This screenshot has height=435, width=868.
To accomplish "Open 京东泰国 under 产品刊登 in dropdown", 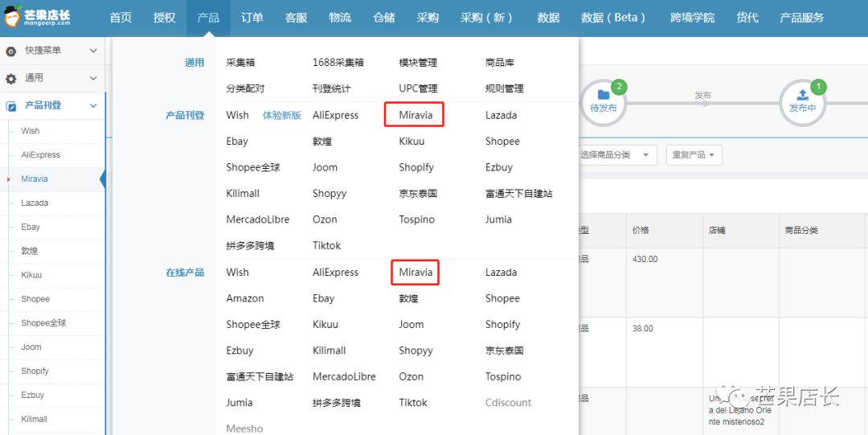I will tap(418, 194).
